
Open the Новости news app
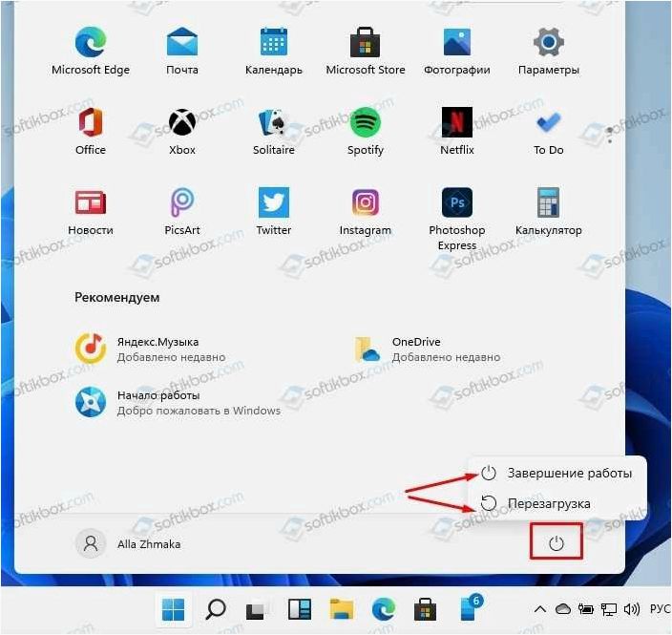(x=91, y=211)
